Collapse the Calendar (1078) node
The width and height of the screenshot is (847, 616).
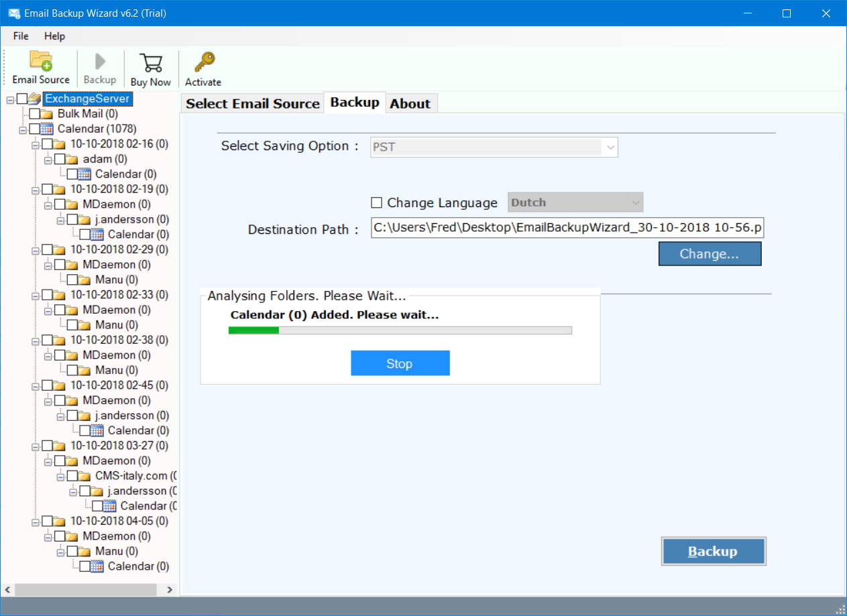23,129
